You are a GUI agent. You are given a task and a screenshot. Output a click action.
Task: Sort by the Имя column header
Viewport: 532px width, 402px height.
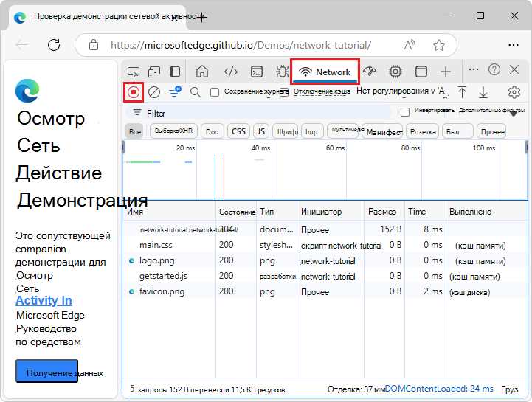(x=169, y=212)
